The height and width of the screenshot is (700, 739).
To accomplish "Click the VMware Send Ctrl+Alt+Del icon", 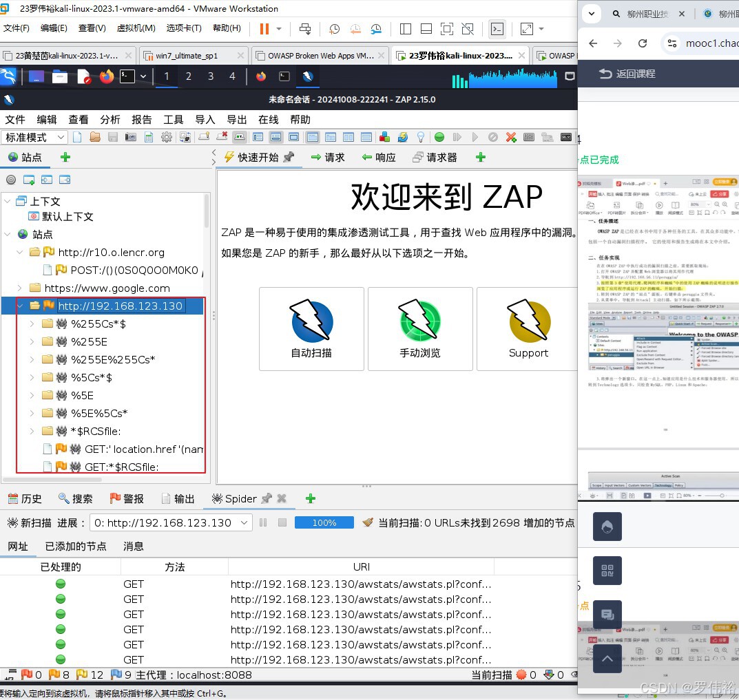I will pyautogui.click(x=305, y=29).
